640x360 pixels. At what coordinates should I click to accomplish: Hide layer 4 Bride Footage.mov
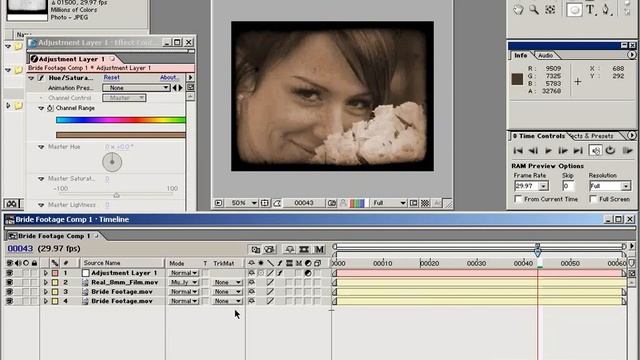(x=9, y=301)
